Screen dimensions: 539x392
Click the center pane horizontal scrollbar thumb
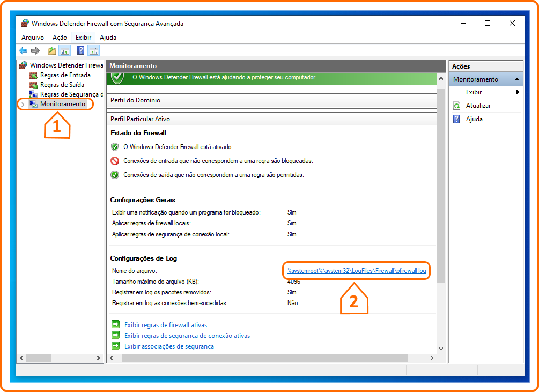point(265,358)
